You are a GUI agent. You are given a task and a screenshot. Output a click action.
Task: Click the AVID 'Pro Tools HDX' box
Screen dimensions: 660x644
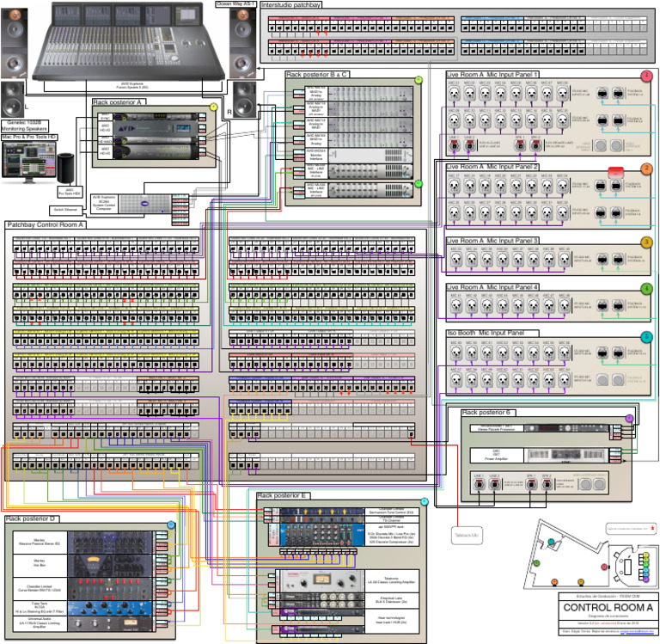tap(70, 192)
